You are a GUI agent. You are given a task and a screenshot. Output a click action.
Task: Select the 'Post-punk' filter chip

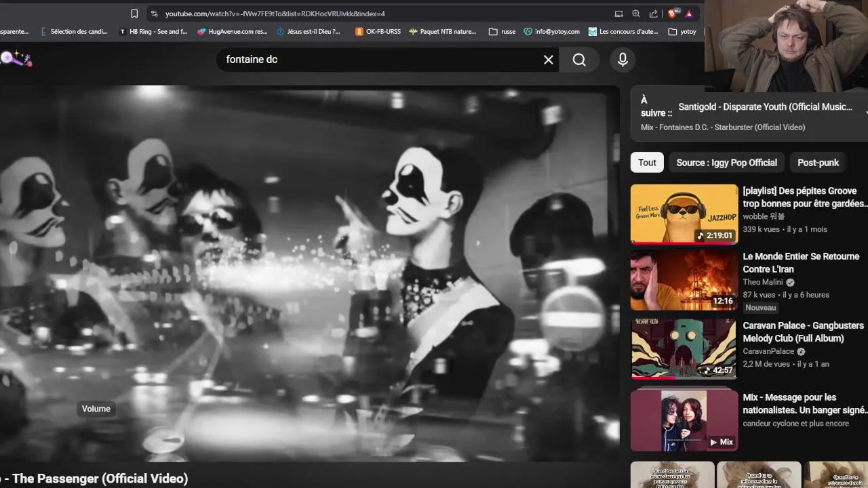pos(818,163)
